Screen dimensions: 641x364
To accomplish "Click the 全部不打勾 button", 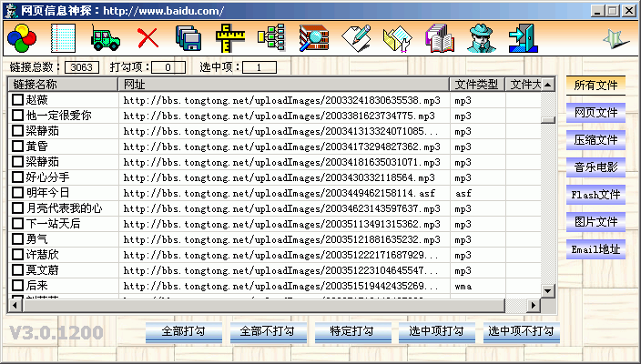I will click(269, 332).
